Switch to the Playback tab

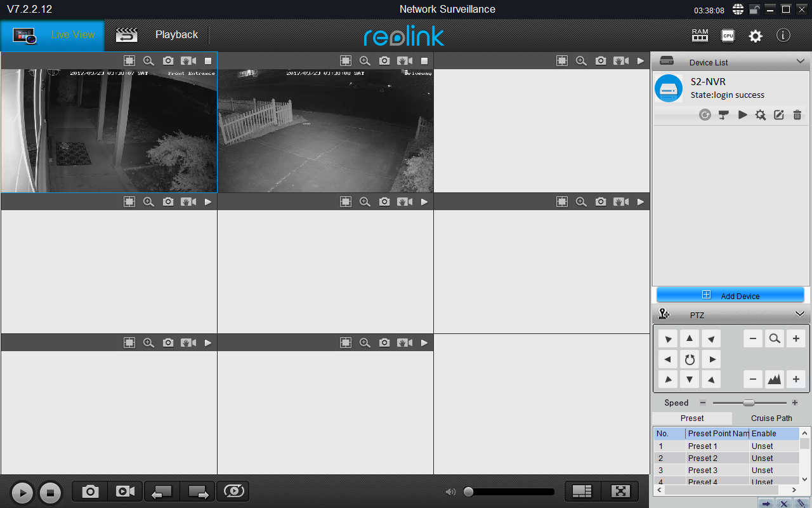tap(176, 35)
